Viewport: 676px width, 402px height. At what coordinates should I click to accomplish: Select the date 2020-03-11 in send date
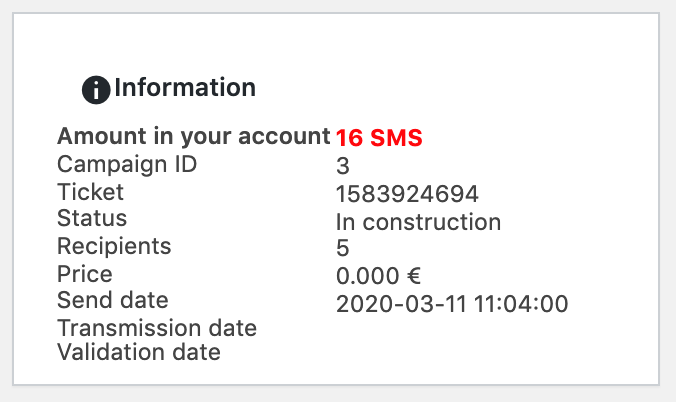pos(401,304)
